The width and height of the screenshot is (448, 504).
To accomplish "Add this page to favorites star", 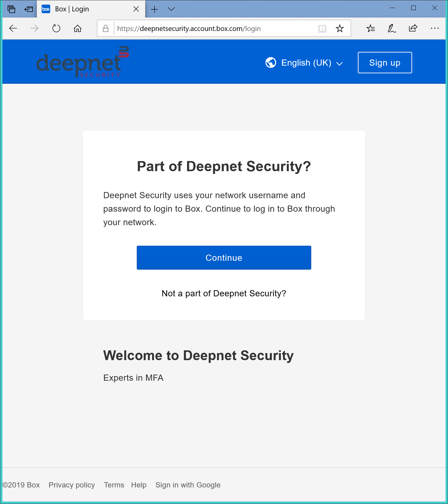I will pyautogui.click(x=340, y=29).
